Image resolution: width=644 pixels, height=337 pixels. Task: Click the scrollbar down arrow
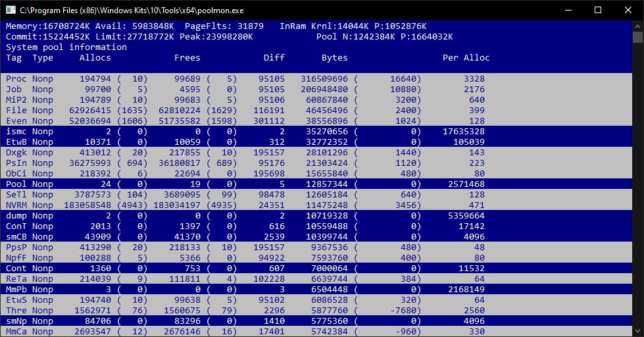638,331
